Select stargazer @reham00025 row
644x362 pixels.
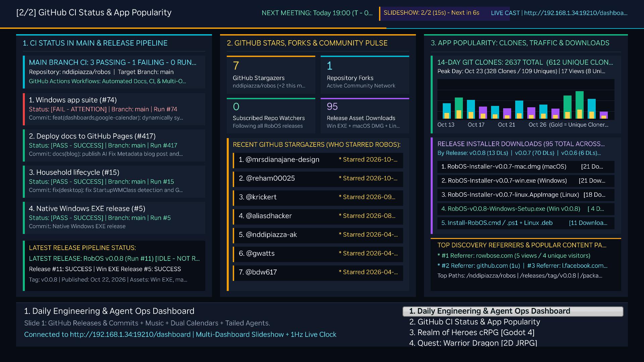pyautogui.click(x=318, y=179)
